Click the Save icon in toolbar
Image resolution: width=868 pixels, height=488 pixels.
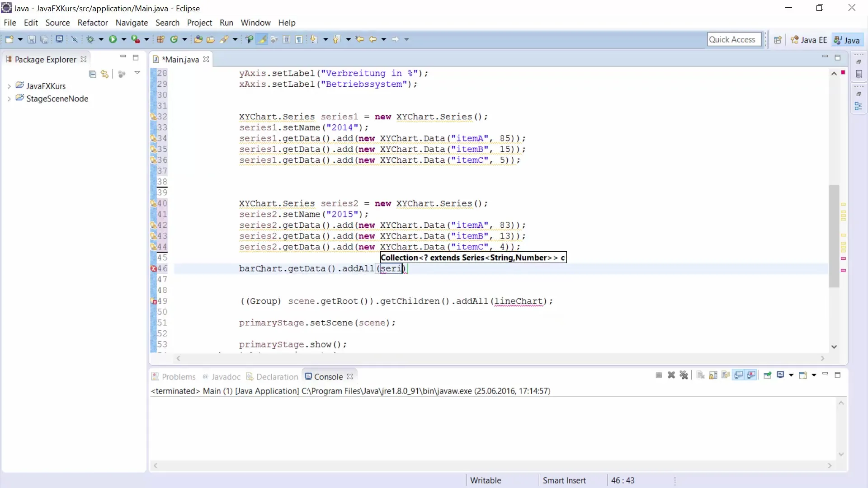32,39
